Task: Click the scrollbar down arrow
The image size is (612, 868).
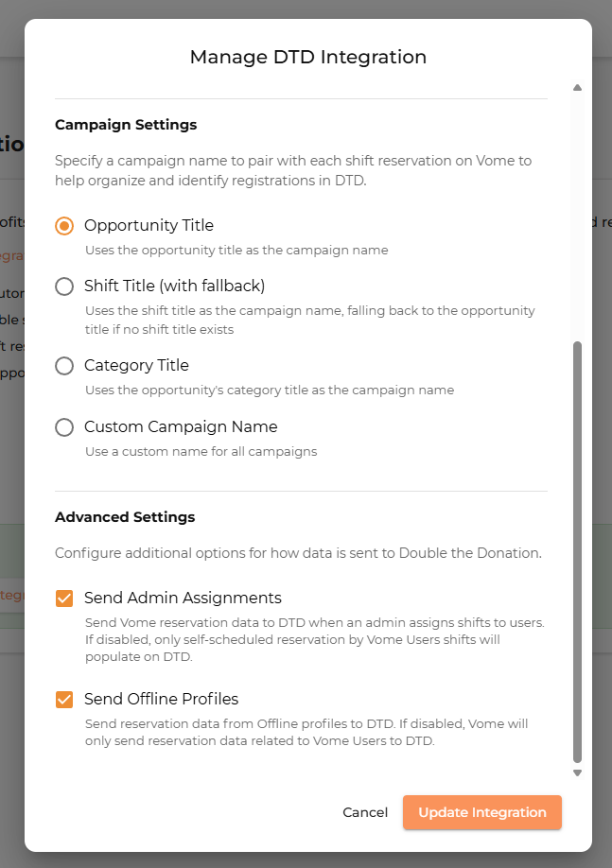Action: click(x=577, y=773)
